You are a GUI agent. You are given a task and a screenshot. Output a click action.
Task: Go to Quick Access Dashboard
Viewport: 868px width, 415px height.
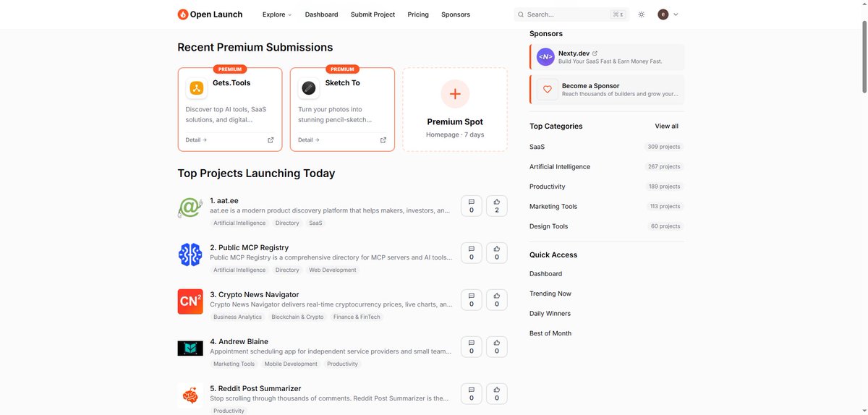(x=546, y=274)
